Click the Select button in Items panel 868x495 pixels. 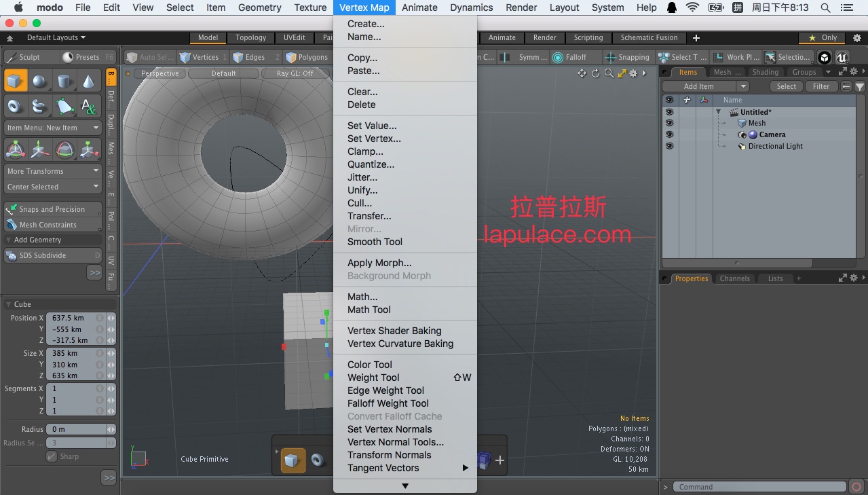(x=786, y=86)
